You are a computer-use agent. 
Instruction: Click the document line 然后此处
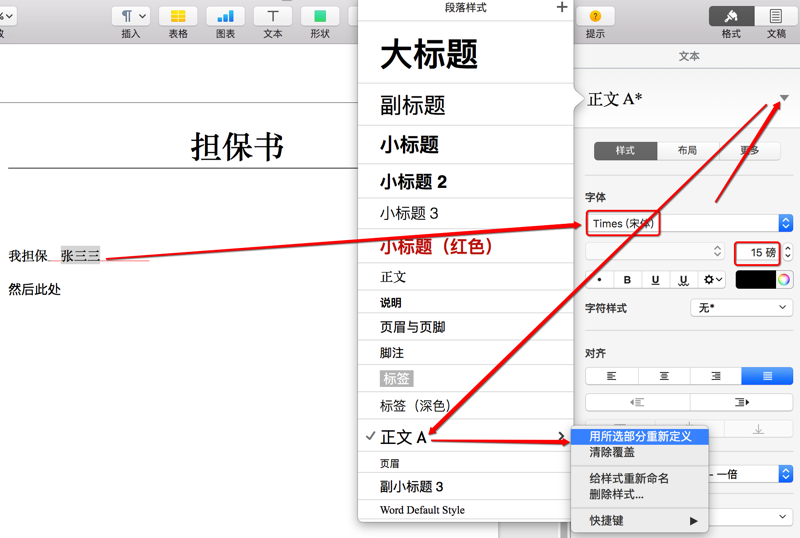[35, 289]
